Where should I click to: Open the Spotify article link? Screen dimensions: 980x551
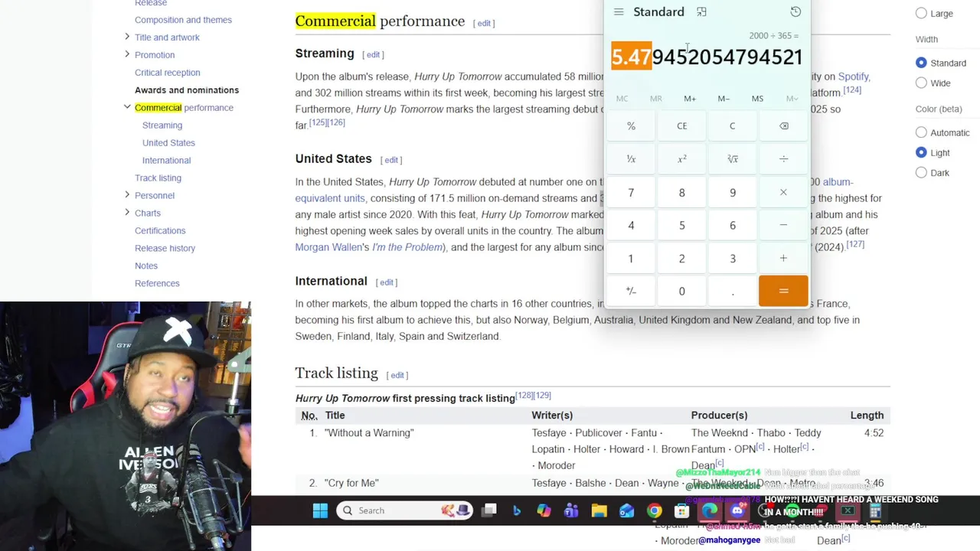tap(853, 77)
